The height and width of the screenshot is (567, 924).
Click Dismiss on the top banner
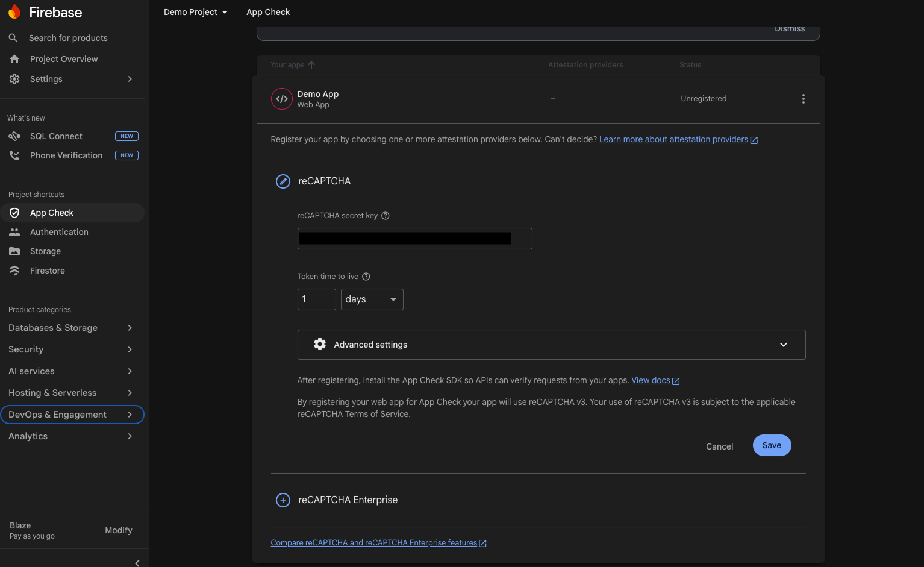click(x=790, y=29)
